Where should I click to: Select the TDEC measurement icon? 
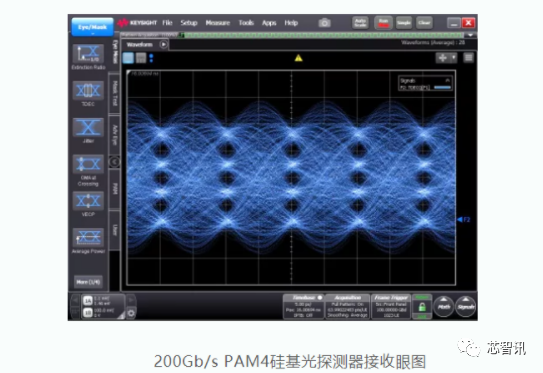click(x=88, y=90)
